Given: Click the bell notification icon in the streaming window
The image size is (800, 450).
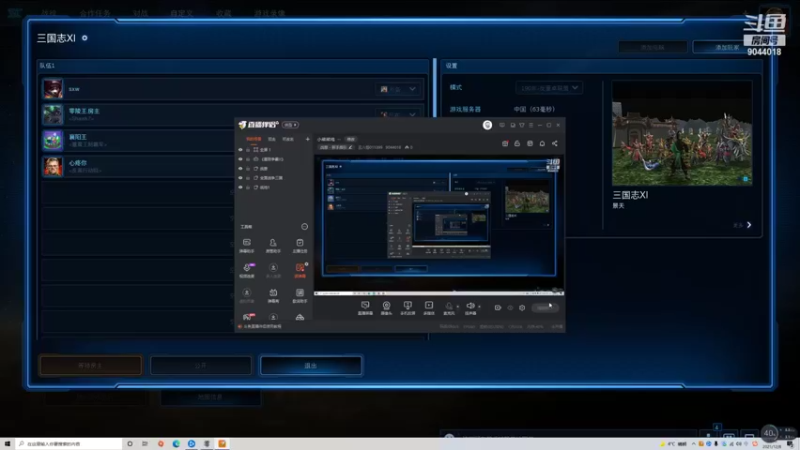Looking at the screenshot, I should (542, 143).
